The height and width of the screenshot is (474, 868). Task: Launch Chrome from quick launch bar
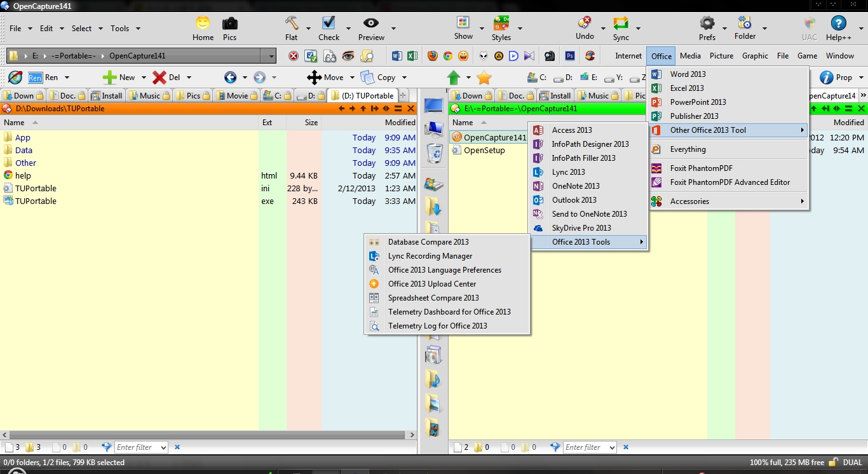tap(447, 56)
